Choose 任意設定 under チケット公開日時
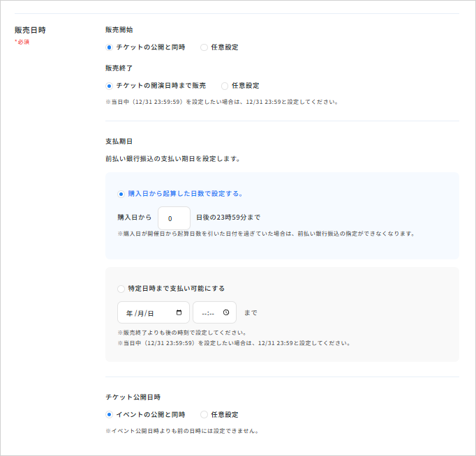This screenshot has width=476, height=456. click(x=204, y=414)
